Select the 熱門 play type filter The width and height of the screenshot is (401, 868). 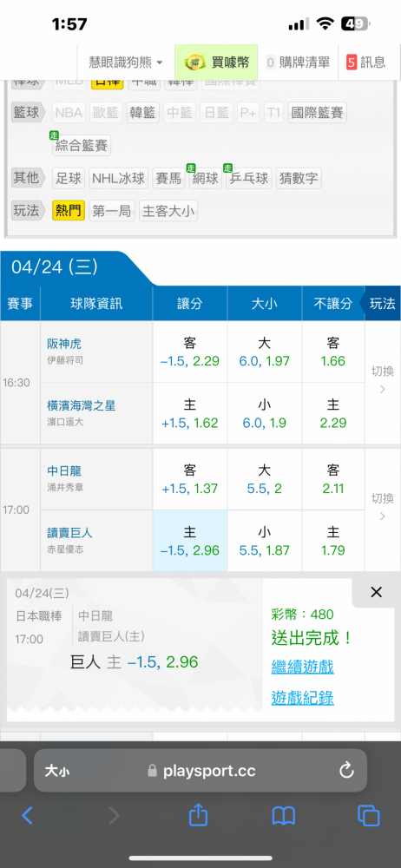pyautogui.click(x=68, y=210)
